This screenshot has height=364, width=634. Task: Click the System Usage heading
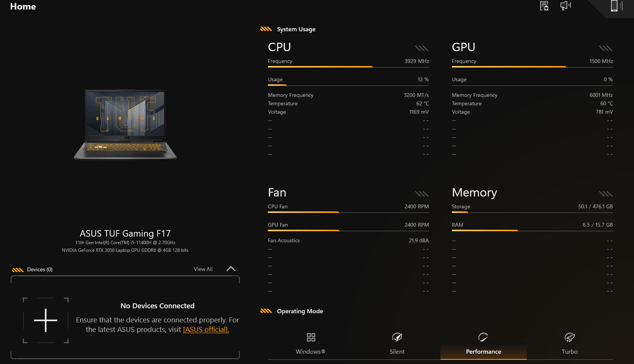pos(296,29)
